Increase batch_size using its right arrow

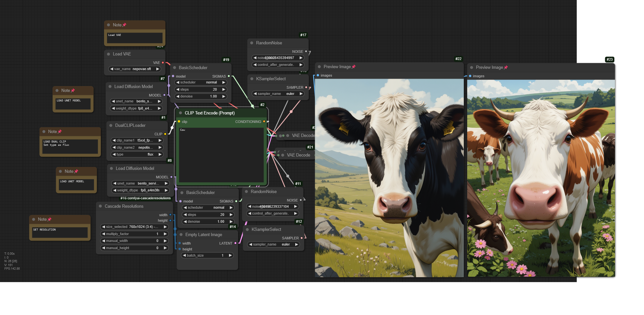(230, 256)
